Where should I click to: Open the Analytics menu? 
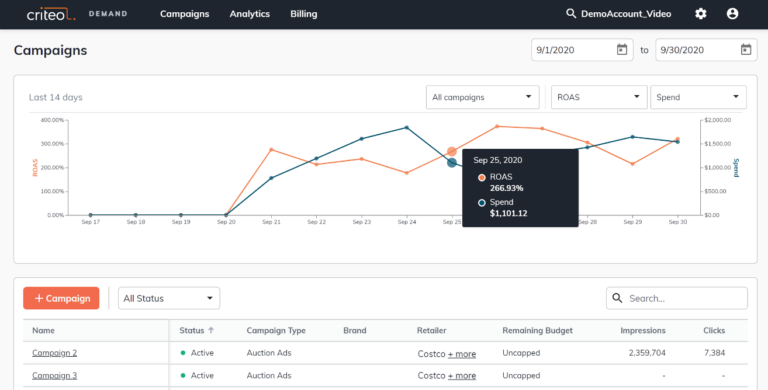coord(250,14)
